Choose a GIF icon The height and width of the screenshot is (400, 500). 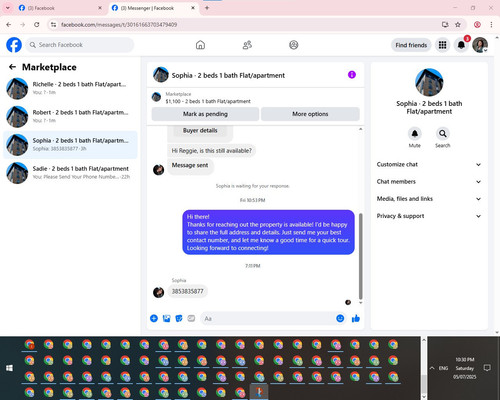point(191,318)
